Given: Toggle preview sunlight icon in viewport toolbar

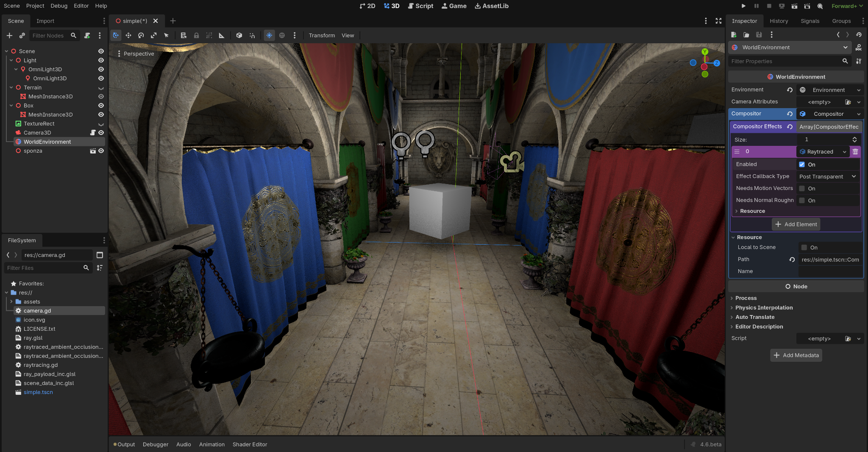Looking at the screenshot, I should (x=270, y=36).
